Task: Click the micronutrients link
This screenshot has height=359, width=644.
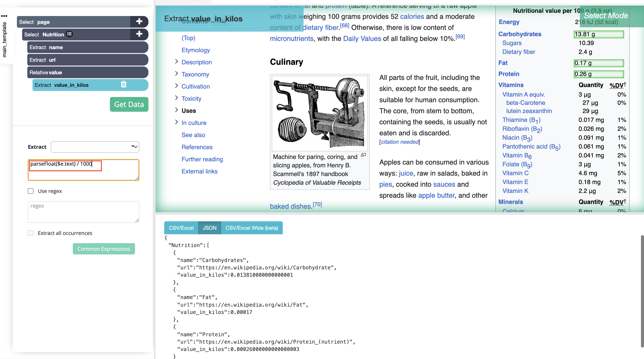Action: [x=291, y=39]
